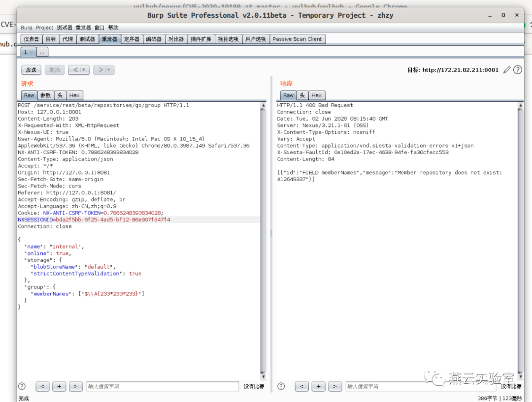The width and height of the screenshot is (532, 402).
Task: Open help via the target question mark icon
Action: pos(517,70)
